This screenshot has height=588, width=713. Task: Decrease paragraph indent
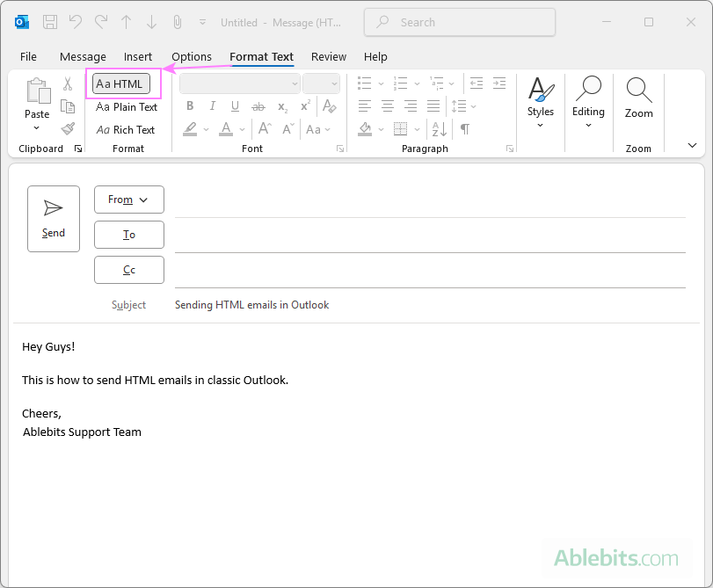point(477,83)
